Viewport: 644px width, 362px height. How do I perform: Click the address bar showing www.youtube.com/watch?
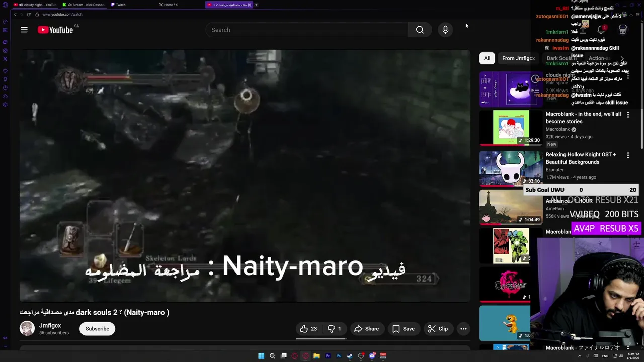click(x=62, y=14)
